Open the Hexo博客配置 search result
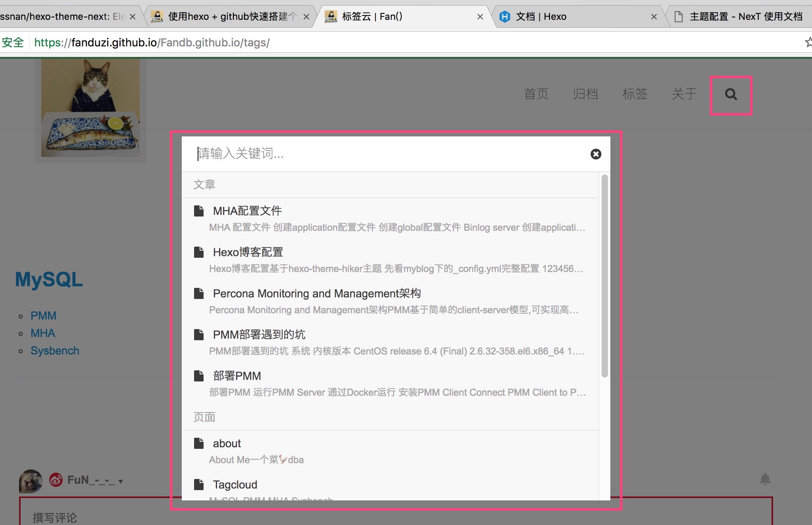The image size is (812, 525). (248, 252)
